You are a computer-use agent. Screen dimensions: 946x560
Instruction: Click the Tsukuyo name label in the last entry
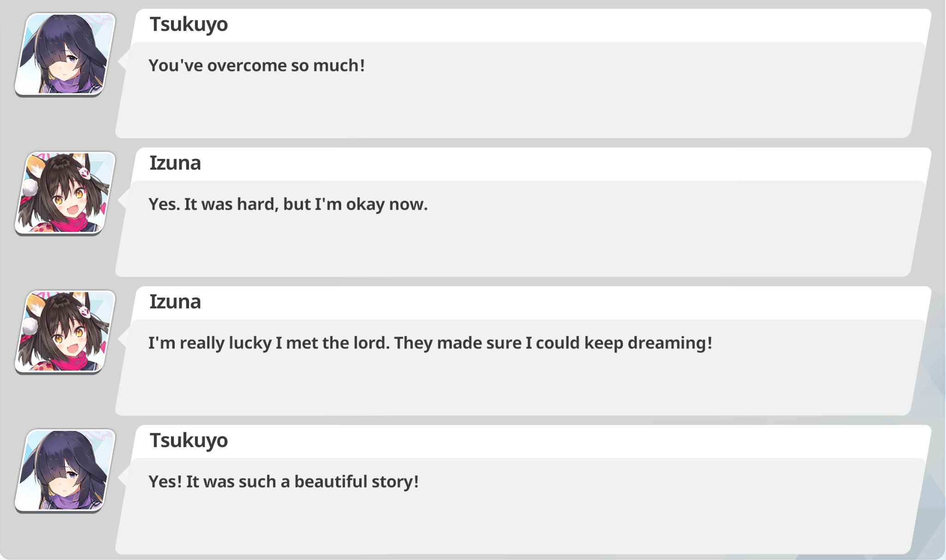pyautogui.click(x=189, y=441)
